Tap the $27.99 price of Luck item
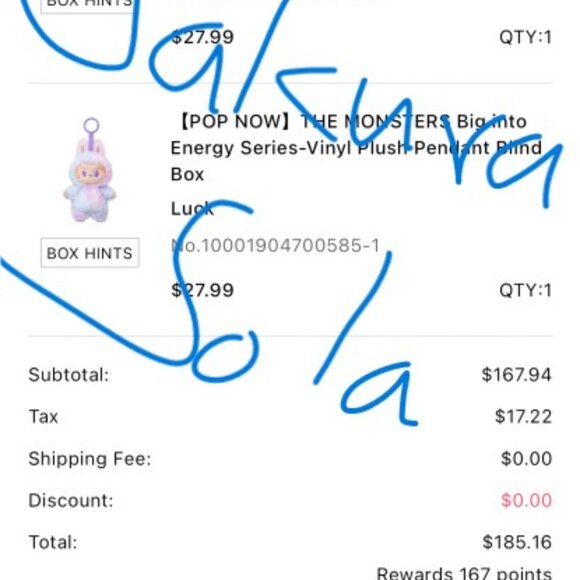Screen dimensions: 580x580 tap(202, 290)
